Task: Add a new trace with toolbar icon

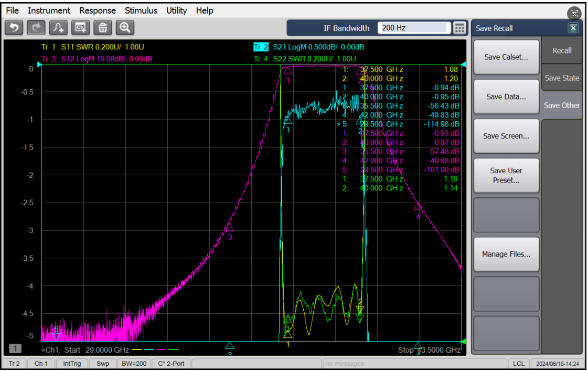Action: tap(58, 28)
